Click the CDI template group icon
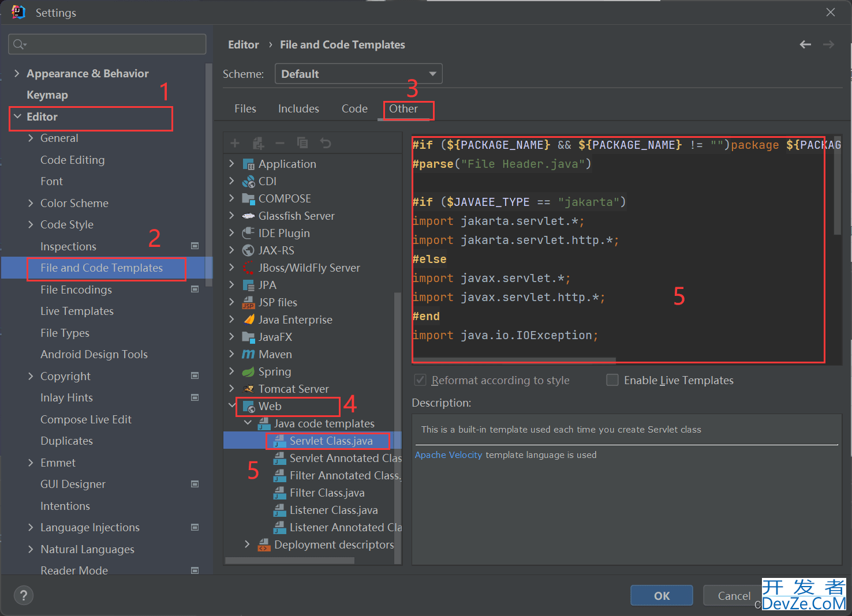This screenshot has width=852, height=616. point(248,182)
